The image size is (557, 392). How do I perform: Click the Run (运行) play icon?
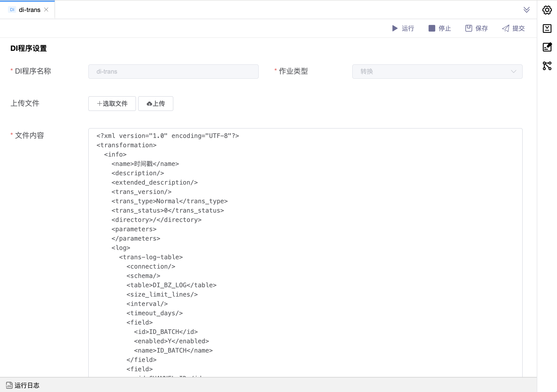click(x=395, y=28)
